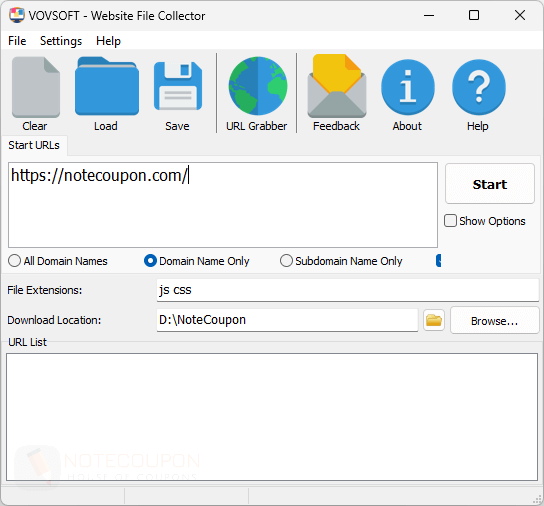Maximize the Website File Collector window

tap(474, 15)
